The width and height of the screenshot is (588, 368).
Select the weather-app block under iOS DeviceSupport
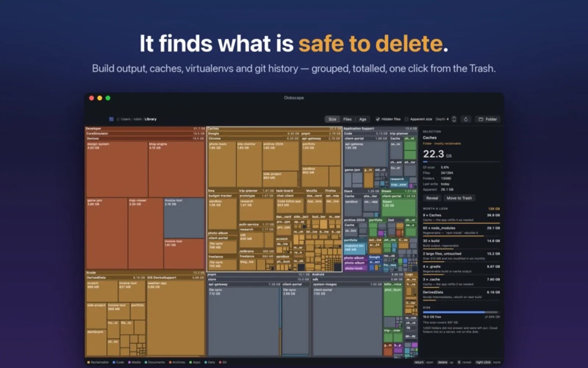[175, 318]
